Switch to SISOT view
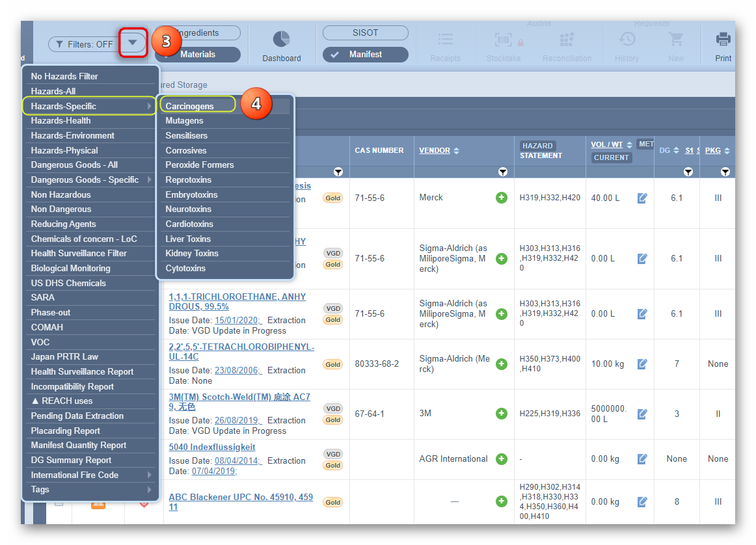 [365, 33]
